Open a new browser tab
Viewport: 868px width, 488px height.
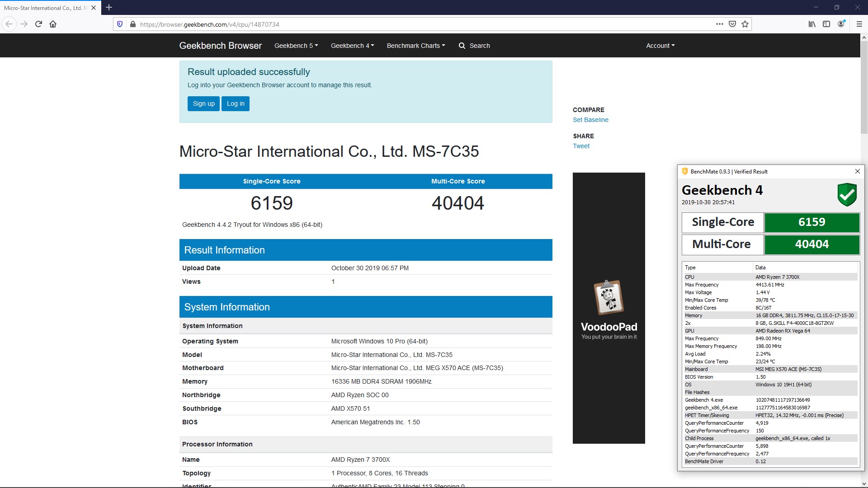[109, 7]
